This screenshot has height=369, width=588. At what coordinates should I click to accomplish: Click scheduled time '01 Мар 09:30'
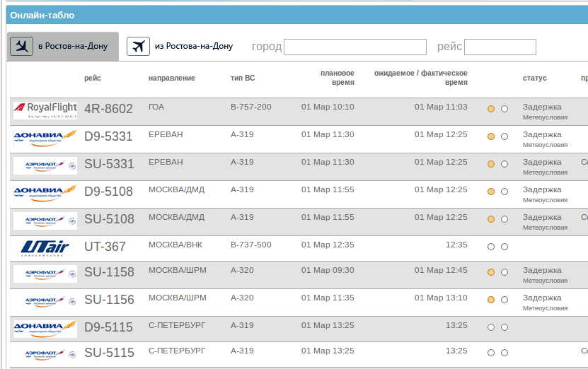pyautogui.click(x=328, y=270)
